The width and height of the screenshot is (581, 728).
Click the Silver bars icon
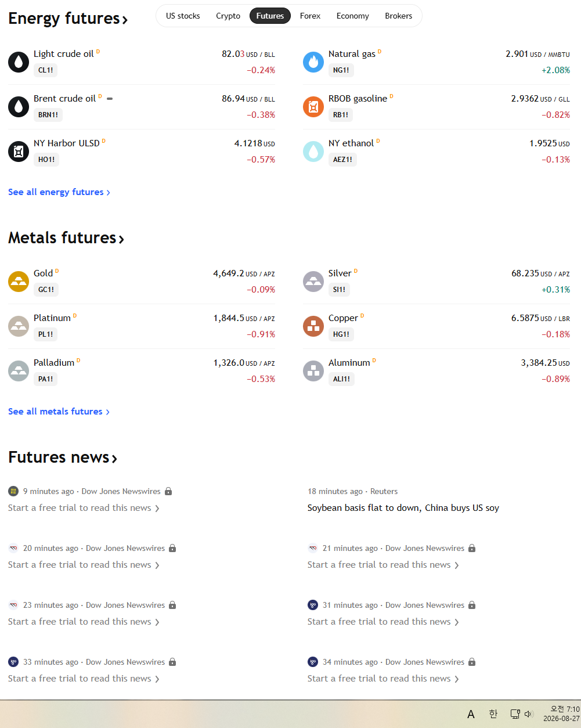313,282
